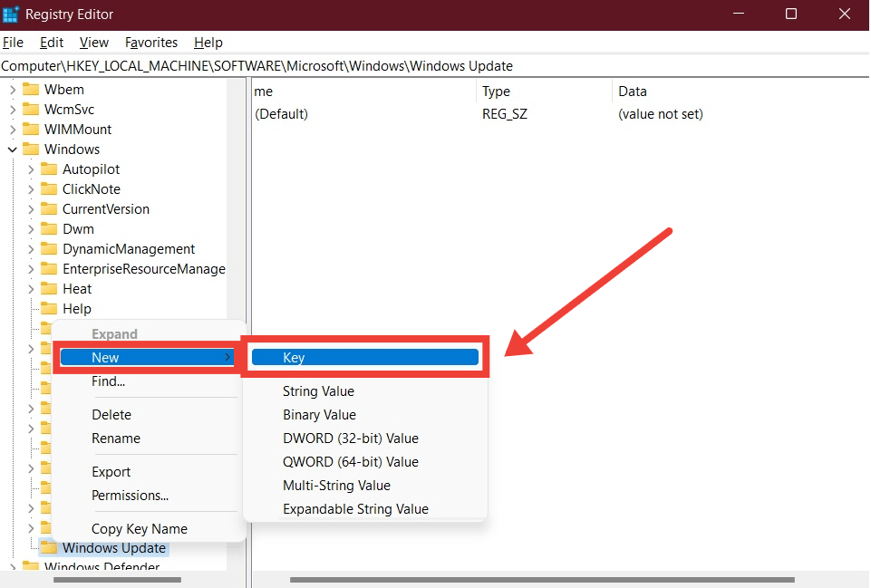Viewport: 871px width, 588px height.
Task: Select the (Default) registry value row
Action: tap(281, 114)
